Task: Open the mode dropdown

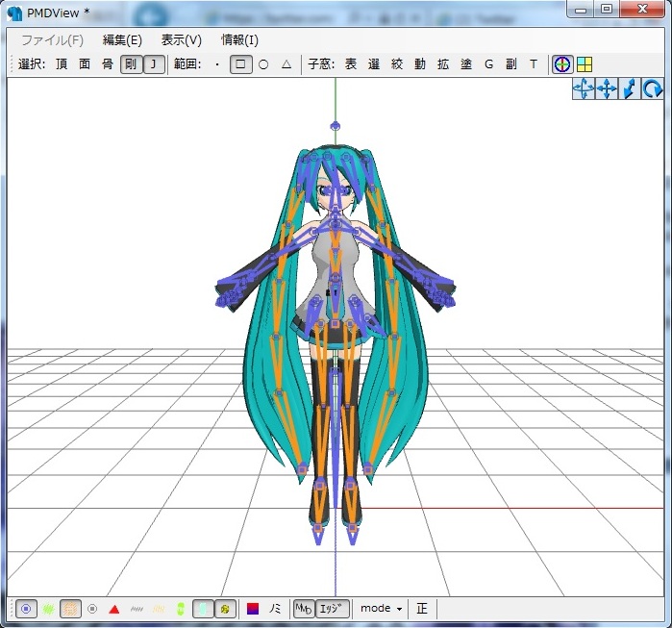Action: click(x=381, y=608)
